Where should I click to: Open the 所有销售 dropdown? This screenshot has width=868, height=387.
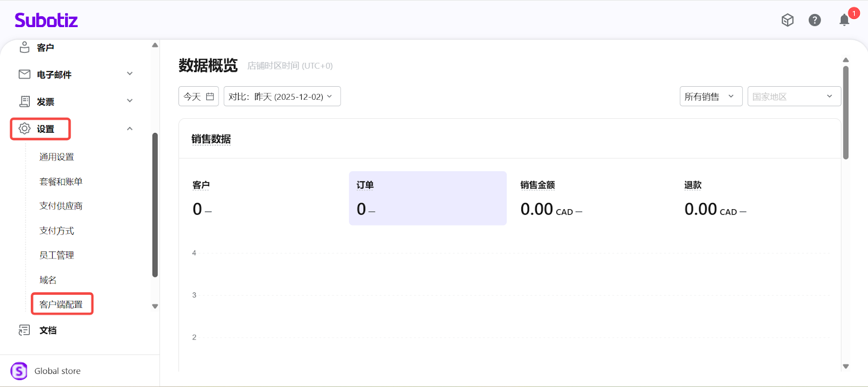711,96
